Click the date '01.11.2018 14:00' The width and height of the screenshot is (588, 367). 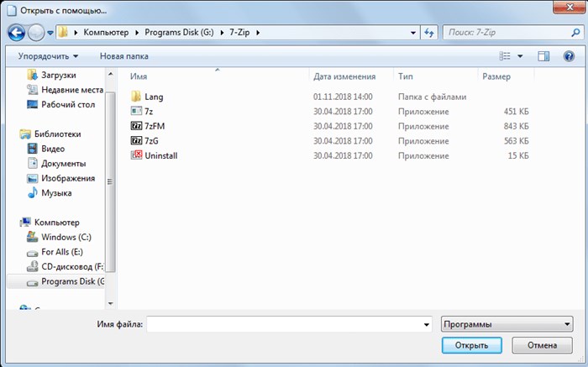[343, 97]
